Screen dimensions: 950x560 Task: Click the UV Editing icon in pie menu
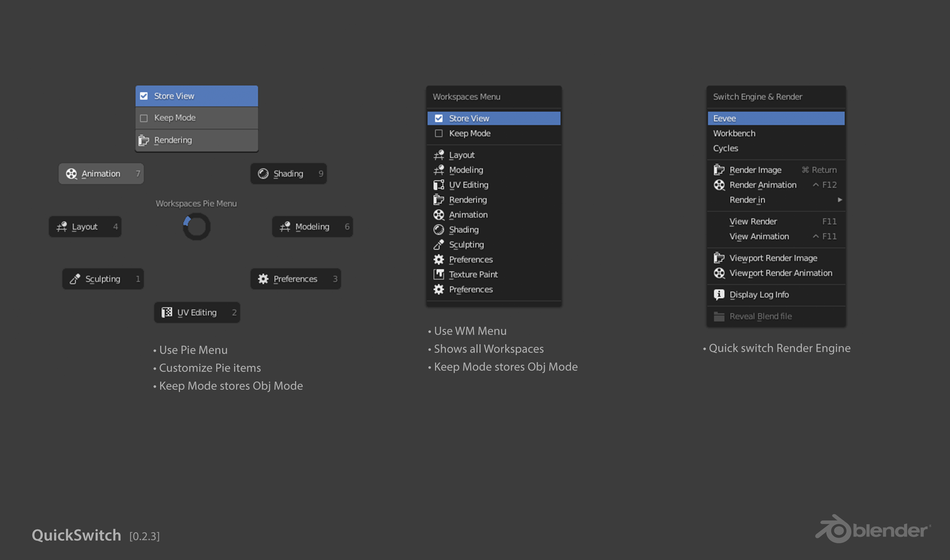click(167, 312)
